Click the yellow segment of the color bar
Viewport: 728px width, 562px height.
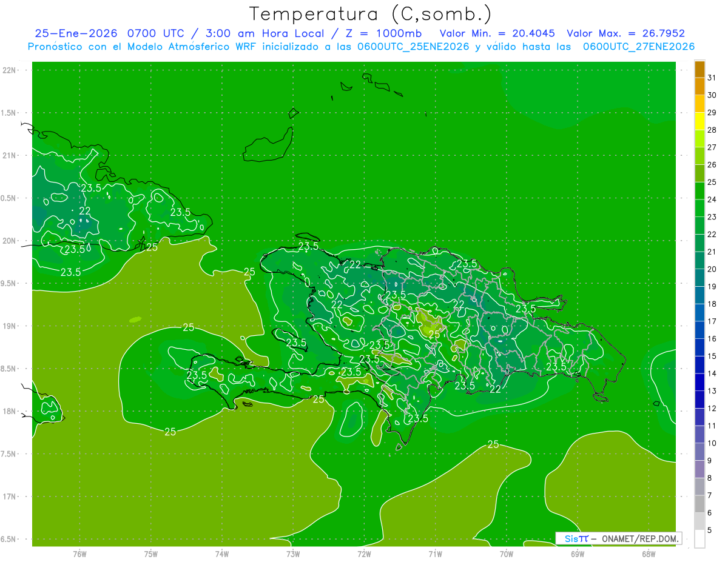[x=699, y=121]
